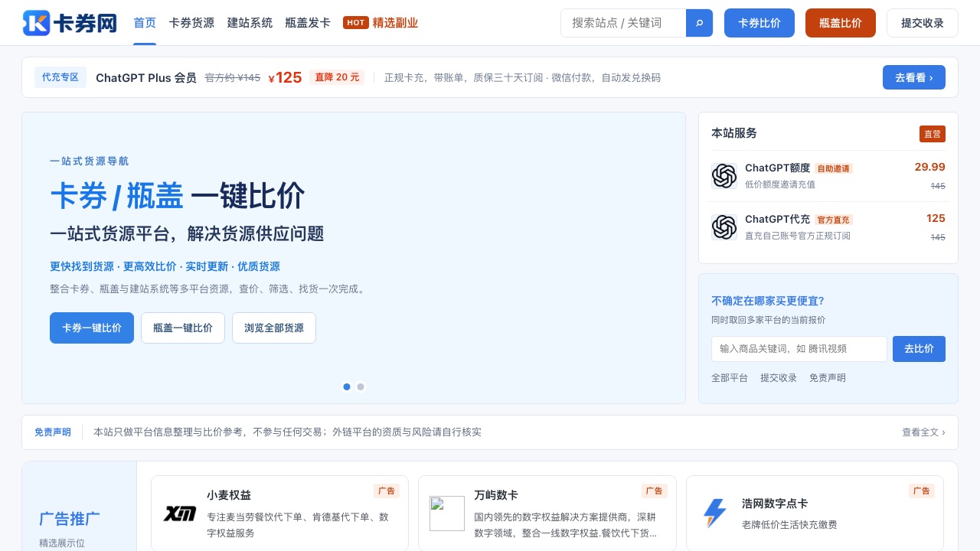Click the 小麦权益 XM logo

180,514
